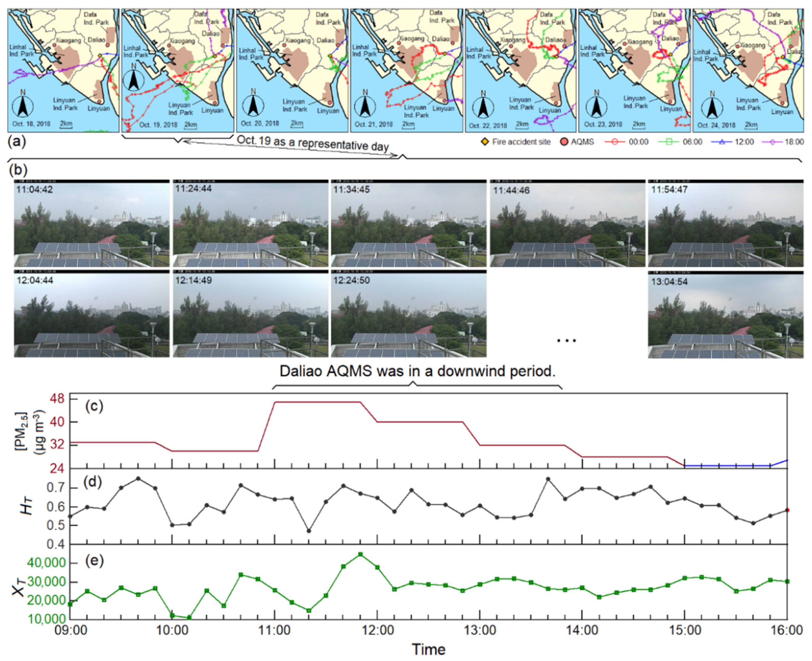Select the 12:14:49 webcam thumbnail
Viewport: 812px width, 661px height.
[250, 314]
